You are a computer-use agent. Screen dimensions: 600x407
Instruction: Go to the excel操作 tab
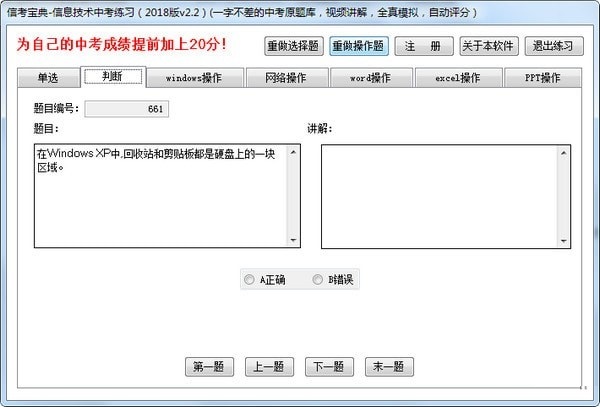pos(458,78)
